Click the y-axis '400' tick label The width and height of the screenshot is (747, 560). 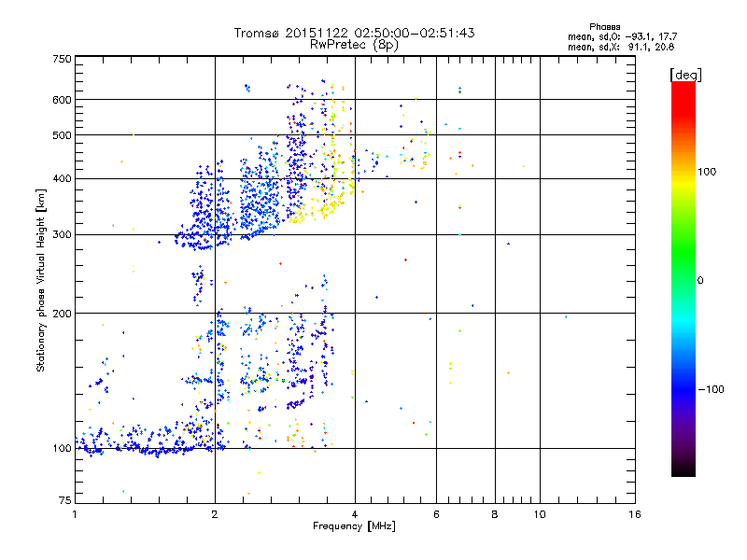pos(62,179)
